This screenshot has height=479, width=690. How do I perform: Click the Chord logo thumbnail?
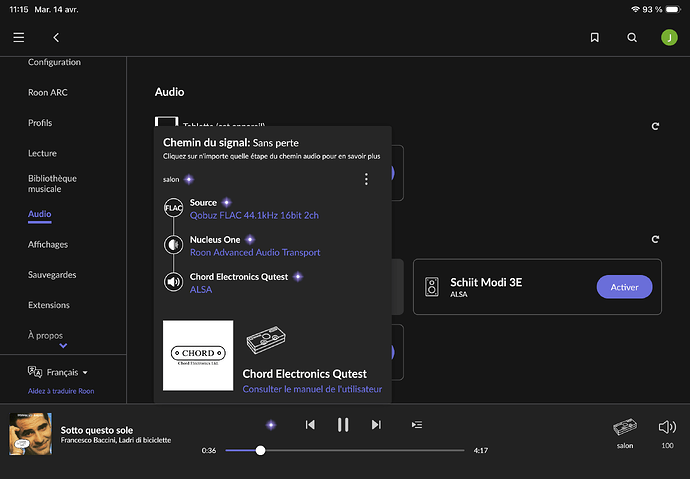(198, 355)
